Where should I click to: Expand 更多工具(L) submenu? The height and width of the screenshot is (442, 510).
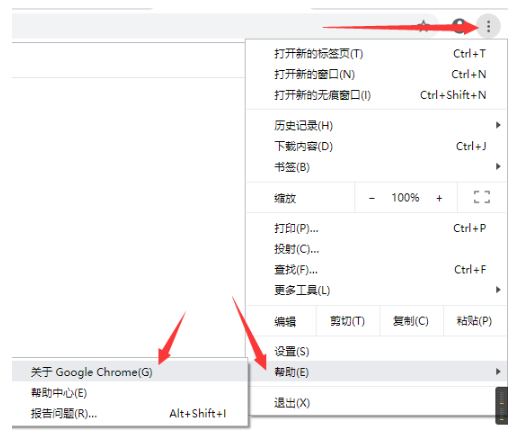click(x=377, y=290)
